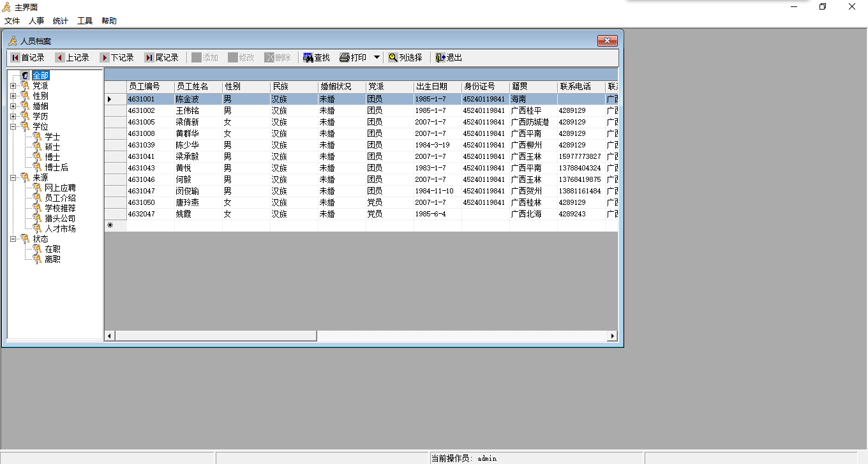
Task: Click the horizontal scrollbar thumb
Action: [216, 336]
